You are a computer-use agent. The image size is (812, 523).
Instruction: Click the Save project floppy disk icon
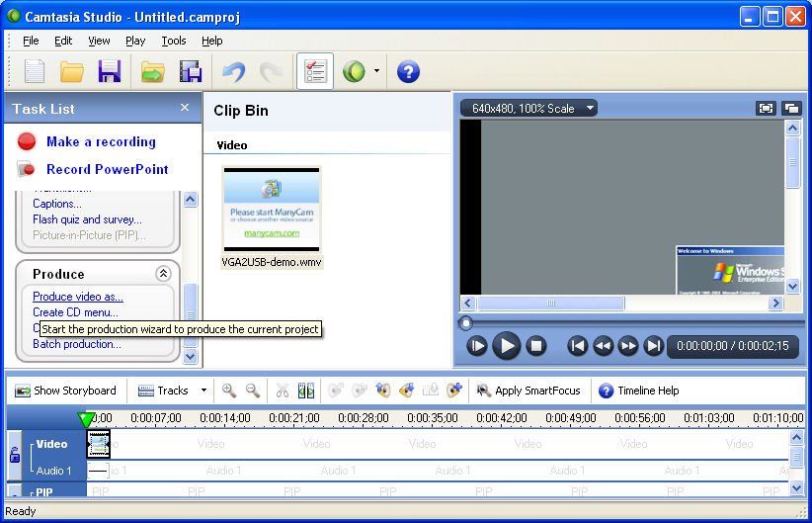109,72
